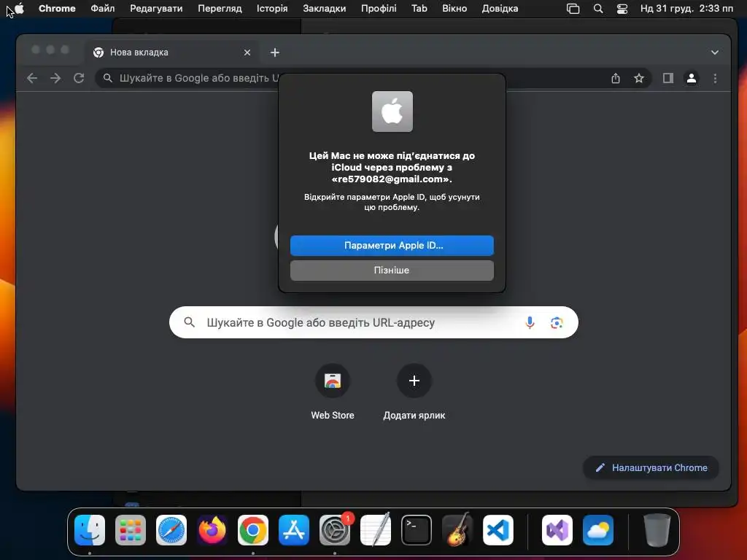This screenshot has width=747, height=560.
Task: Open Visual Studio Code from the Dock
Action: coord(498,530)
